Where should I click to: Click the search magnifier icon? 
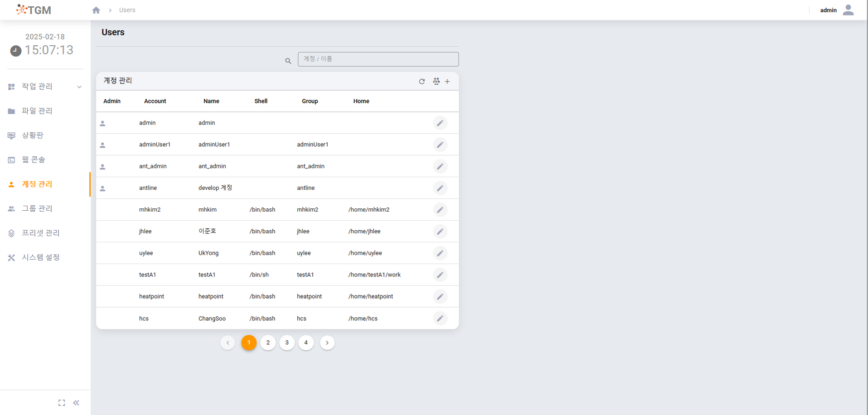(288, 61)
